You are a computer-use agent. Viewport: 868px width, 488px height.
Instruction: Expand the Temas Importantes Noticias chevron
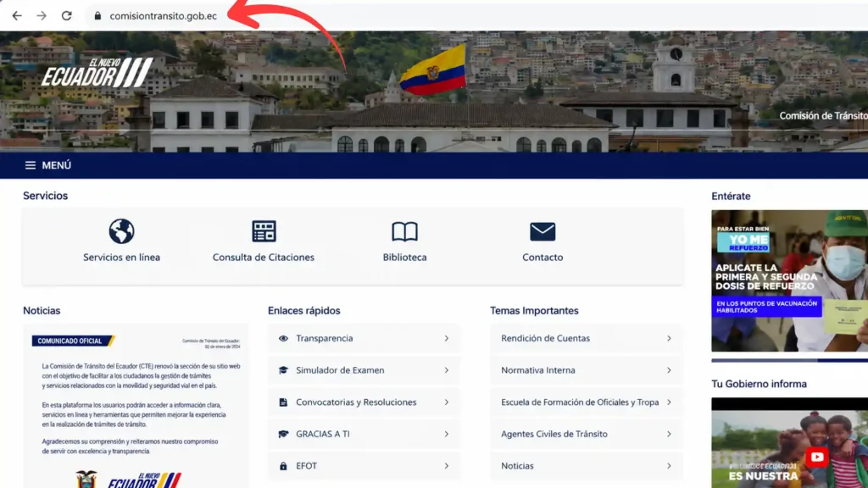point(669,466)
